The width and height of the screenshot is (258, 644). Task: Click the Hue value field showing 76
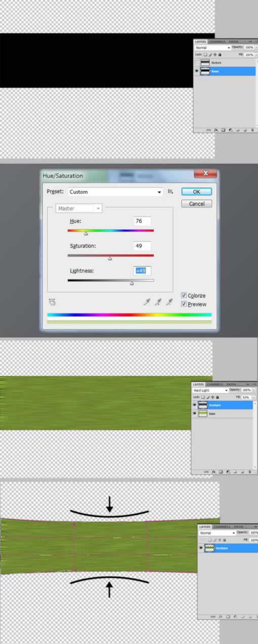[142, 221]
